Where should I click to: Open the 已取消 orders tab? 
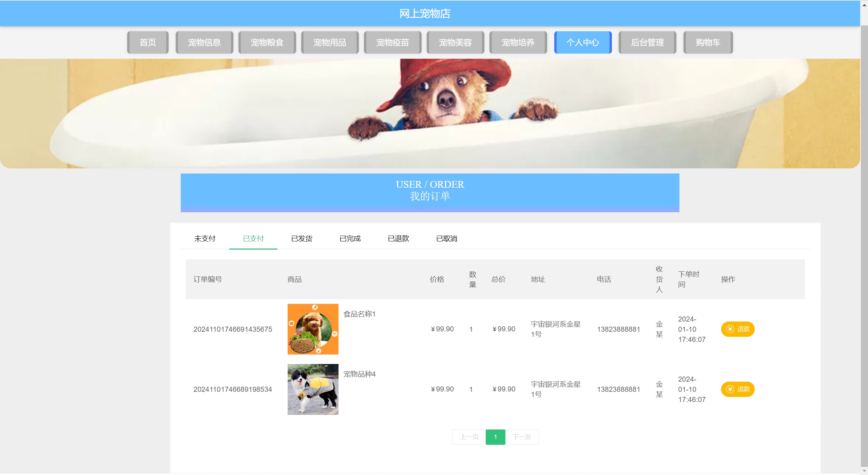(446, 239)
